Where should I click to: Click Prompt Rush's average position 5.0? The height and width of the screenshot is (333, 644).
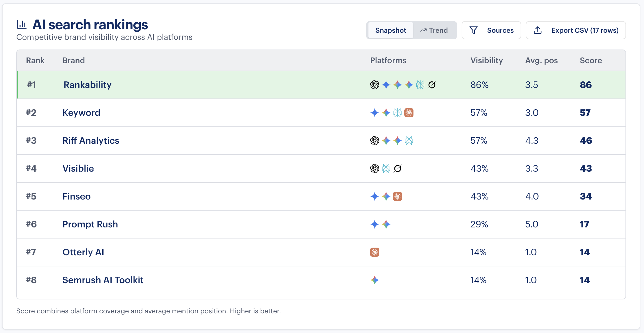[x=532, y=224]
